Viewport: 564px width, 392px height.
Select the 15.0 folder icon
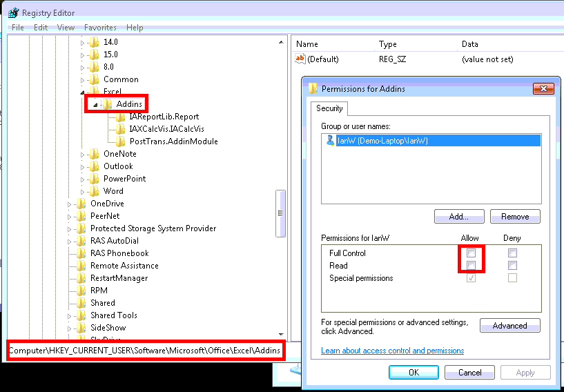(x=95, y=55)
